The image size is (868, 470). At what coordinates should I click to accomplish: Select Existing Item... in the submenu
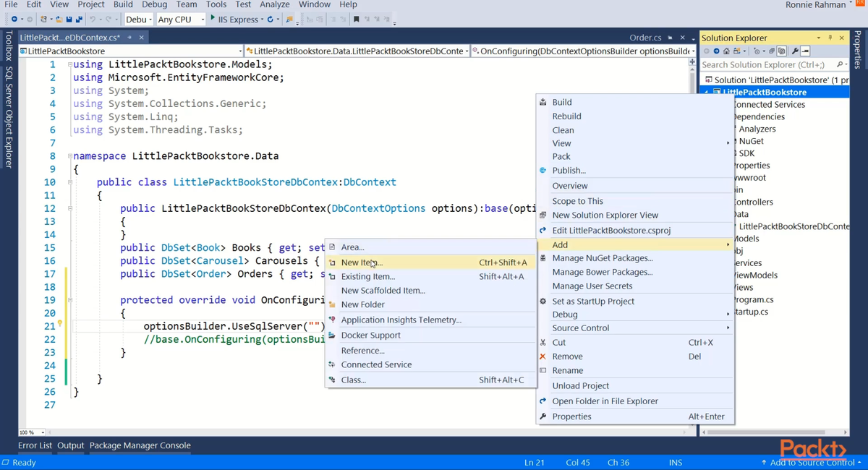430,276
